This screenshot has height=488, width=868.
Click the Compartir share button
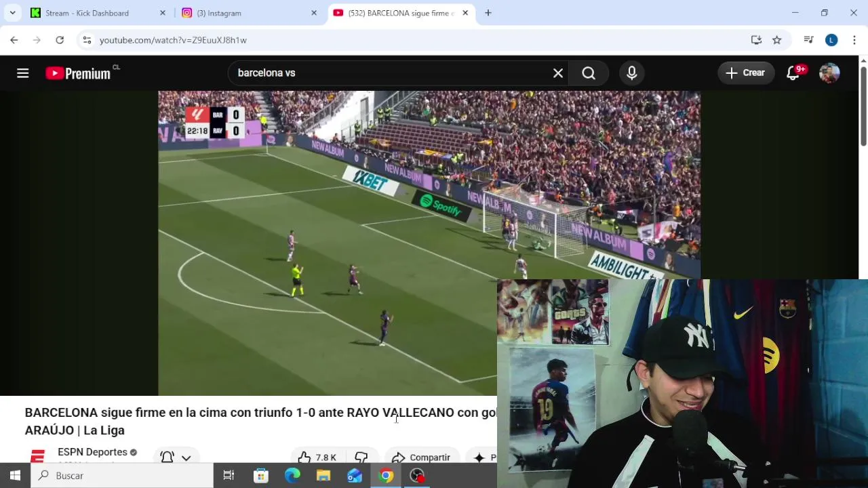[422, 457]
